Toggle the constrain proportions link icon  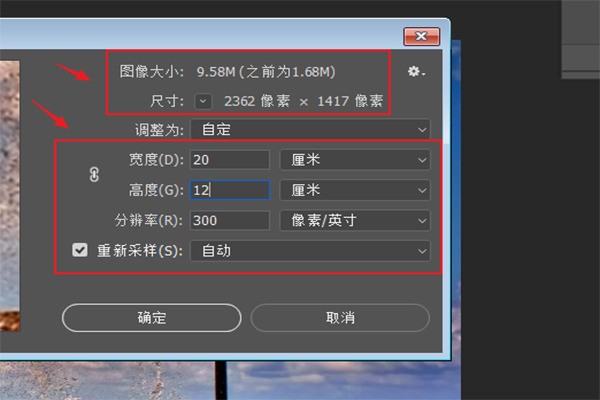(x=94, y=175)
